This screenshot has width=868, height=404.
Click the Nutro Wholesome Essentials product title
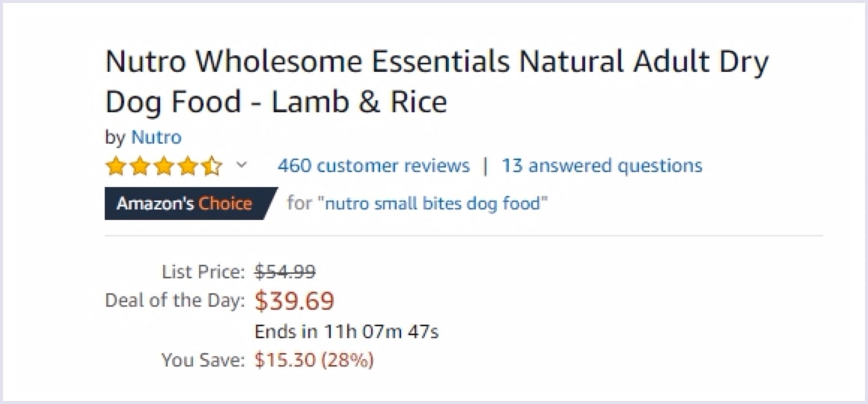click(436, 81)
